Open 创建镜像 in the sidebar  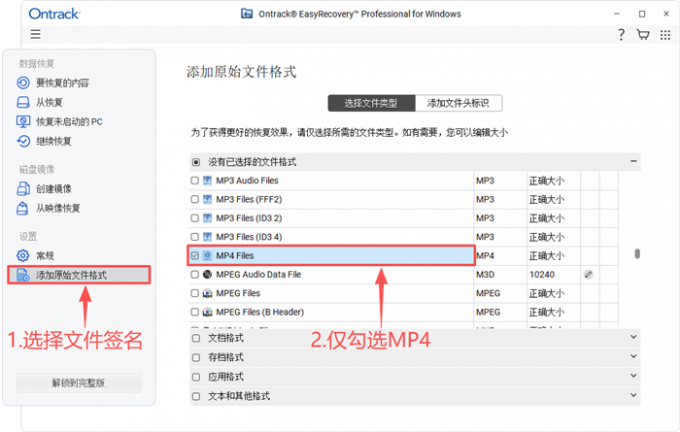54,189
